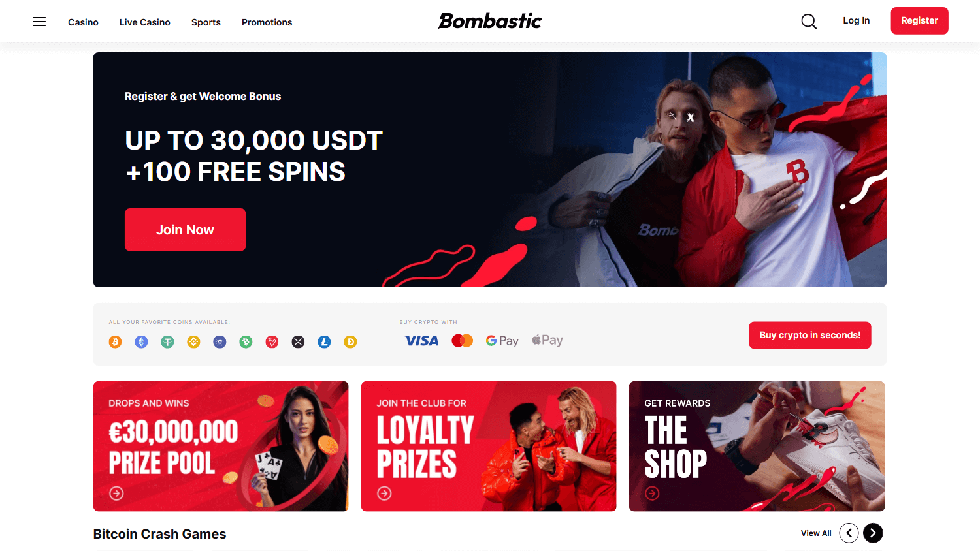Click the search magnifier icon
This screenshot has width=980, height=551.
coord(809,22)
